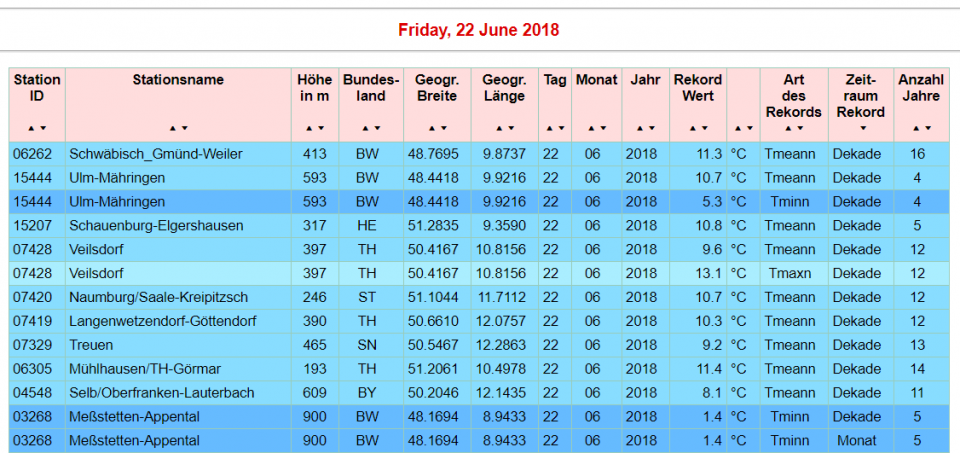The height and width of the screenshot is (453, 960).
Task: Sort Monat column descending
Action: 601,129
